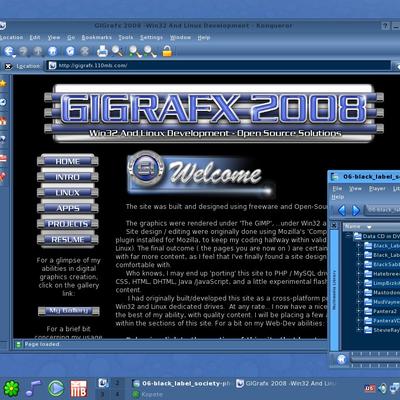Screen dimensions: 400x400
Task: Click the GIGRAFX 2008 banner image
Action: pyautogui.click(x=214, y=113)
